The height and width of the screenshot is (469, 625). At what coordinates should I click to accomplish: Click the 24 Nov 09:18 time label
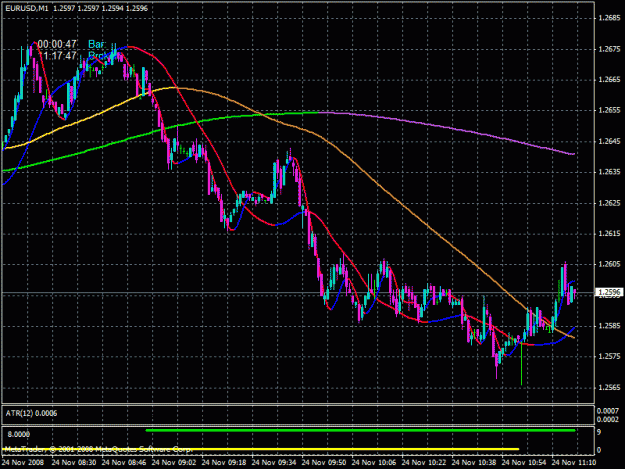224,463
